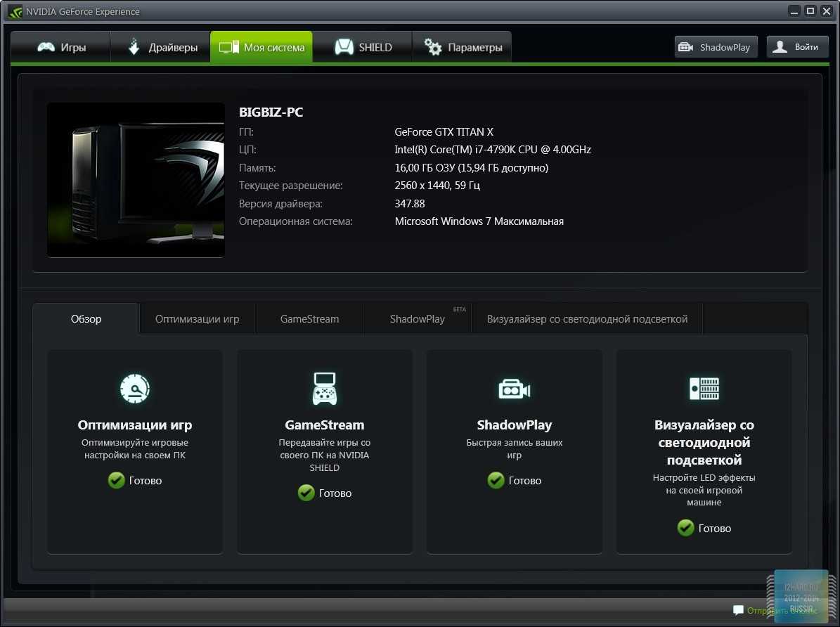
Task: Click the green checkmark under GameStream
Action: [306, 493]
